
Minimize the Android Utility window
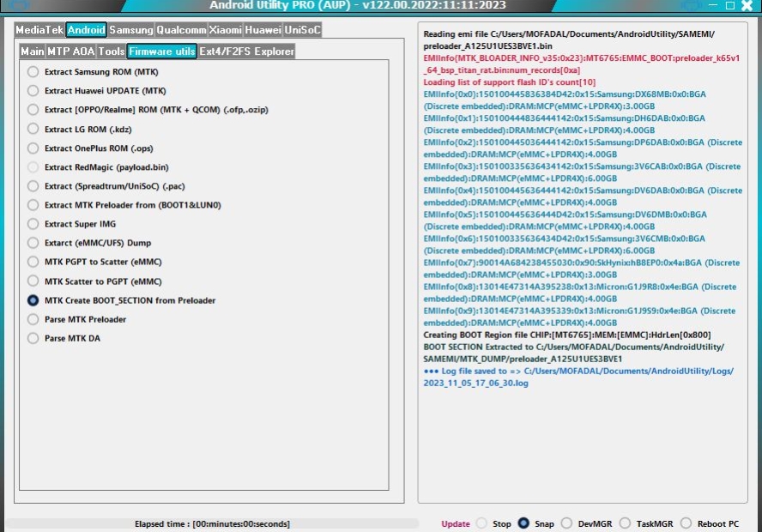point(713,5)
